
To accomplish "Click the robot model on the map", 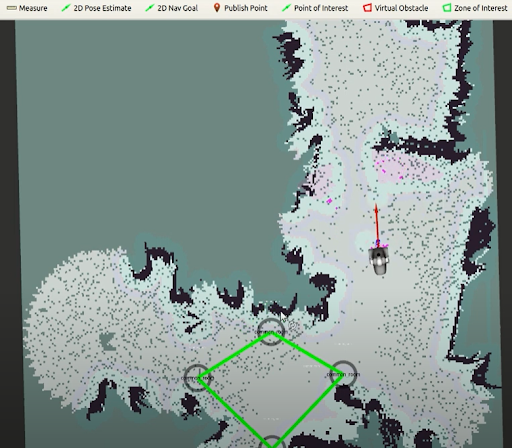I will pos(379,261).
